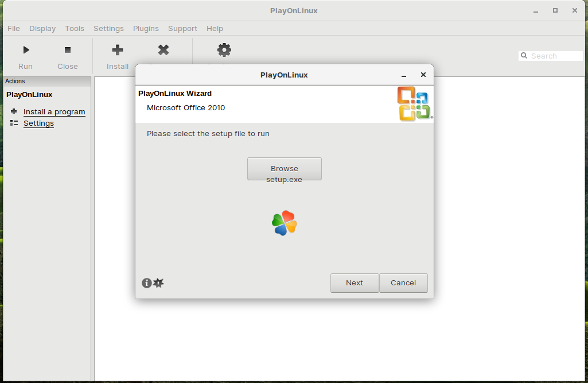The height and width of the screenshot is (383, 588).
Task: Click the 'PlayOnLinux Wizard' heading text
Action: (175, 94)
